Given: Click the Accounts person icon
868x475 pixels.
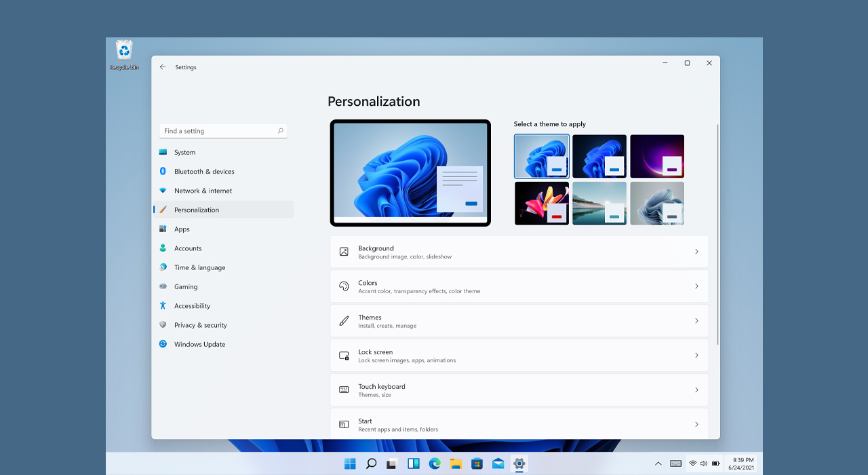Looking at the screenshot, I should 163,248.
